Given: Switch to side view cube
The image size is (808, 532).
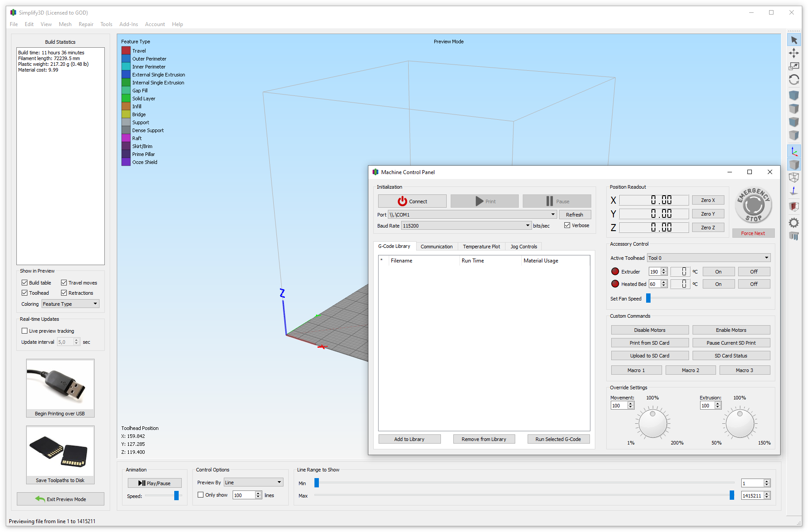Looking at the screenshot, I should tap(794, 135).
